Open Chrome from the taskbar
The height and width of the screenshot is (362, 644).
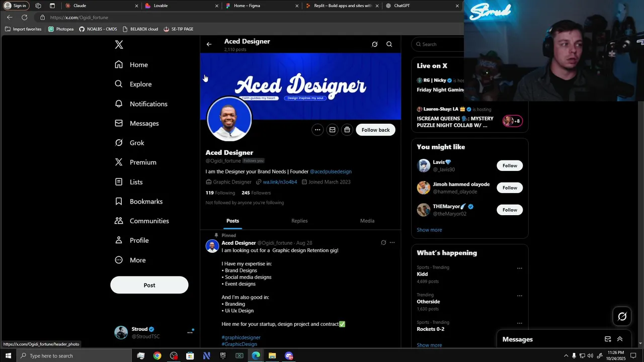[x=157, y=355]
